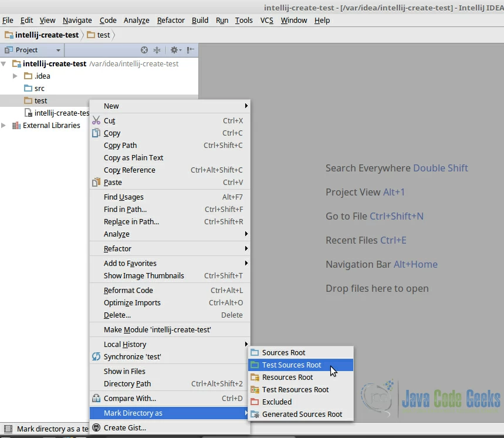Click the Paste clipboard icon

pyautogui.click(x=96, y=183)
